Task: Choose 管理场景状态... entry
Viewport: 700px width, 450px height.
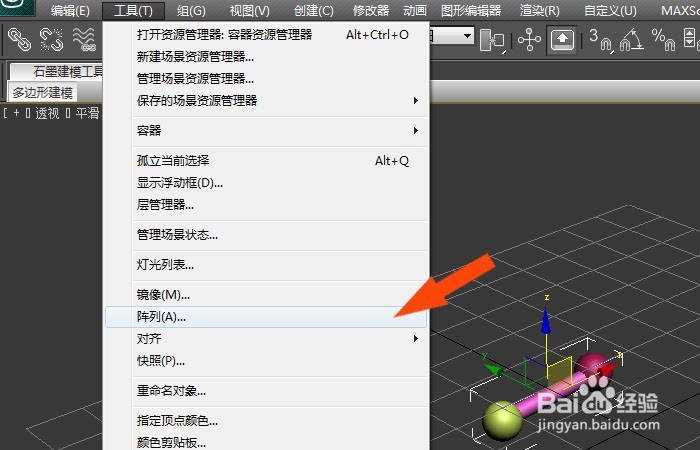Action: click(266, 234)
